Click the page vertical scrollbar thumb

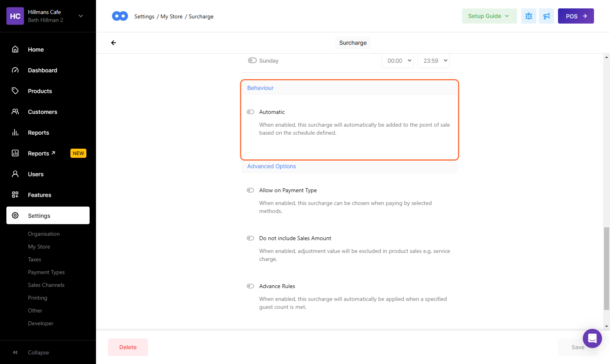click(606, 268)
